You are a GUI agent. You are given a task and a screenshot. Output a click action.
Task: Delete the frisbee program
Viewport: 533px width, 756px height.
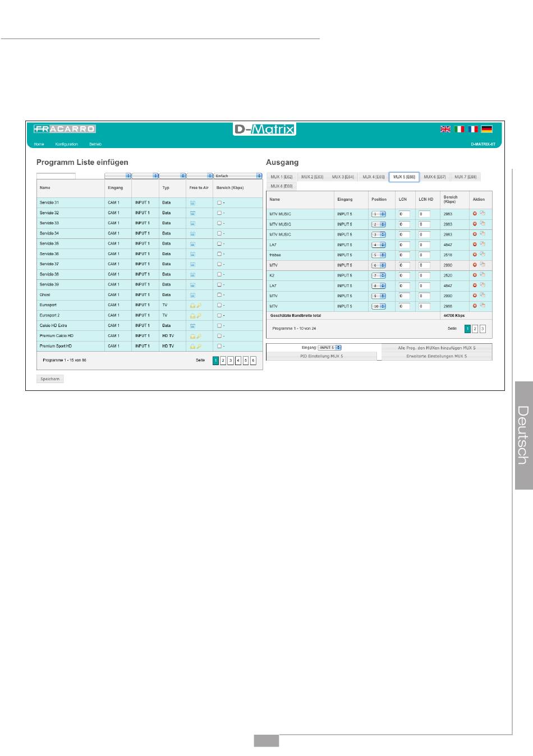(x=475, y=255)
